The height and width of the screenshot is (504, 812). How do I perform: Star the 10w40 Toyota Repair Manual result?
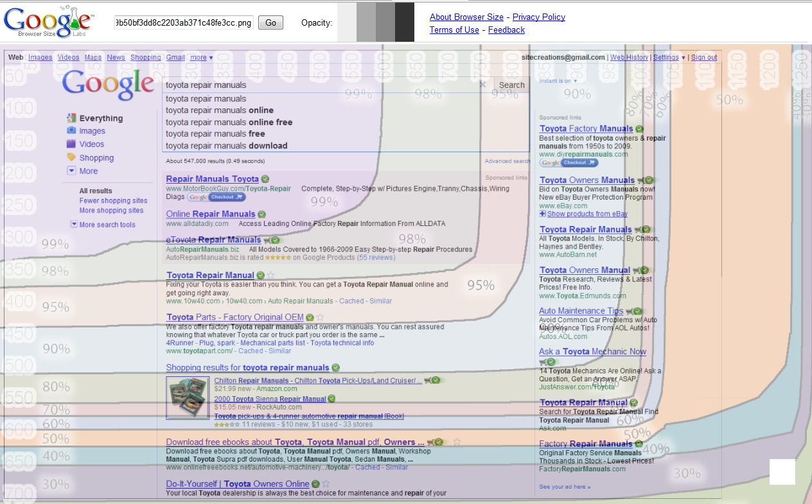(270, 275)
